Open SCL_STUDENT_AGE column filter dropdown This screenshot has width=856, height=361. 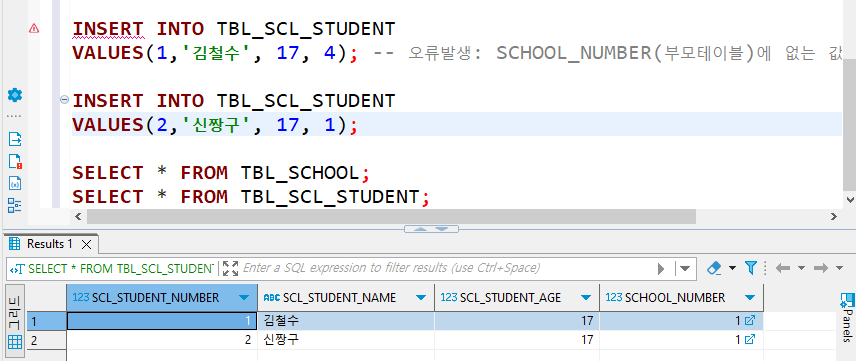(x=586, y=298)
